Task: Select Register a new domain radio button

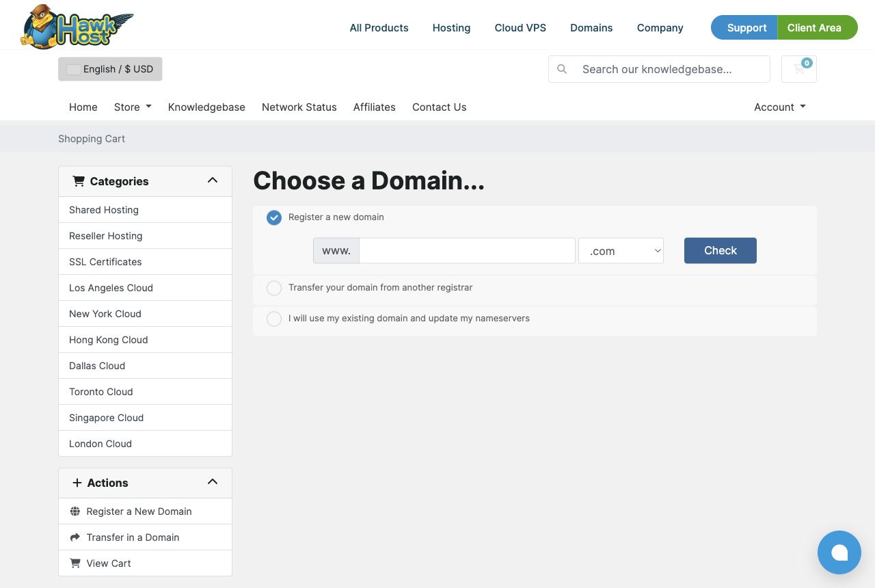Action: click(274, 217)
